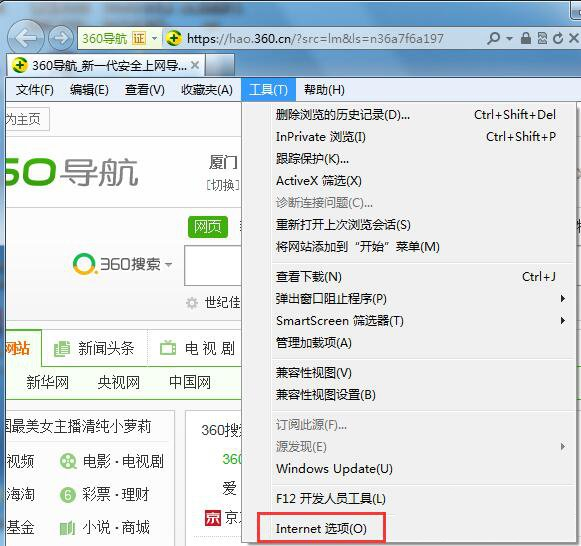The image size is (581, 546).
Task: Click the security lock icon in address bar
Action: [525, 38]
